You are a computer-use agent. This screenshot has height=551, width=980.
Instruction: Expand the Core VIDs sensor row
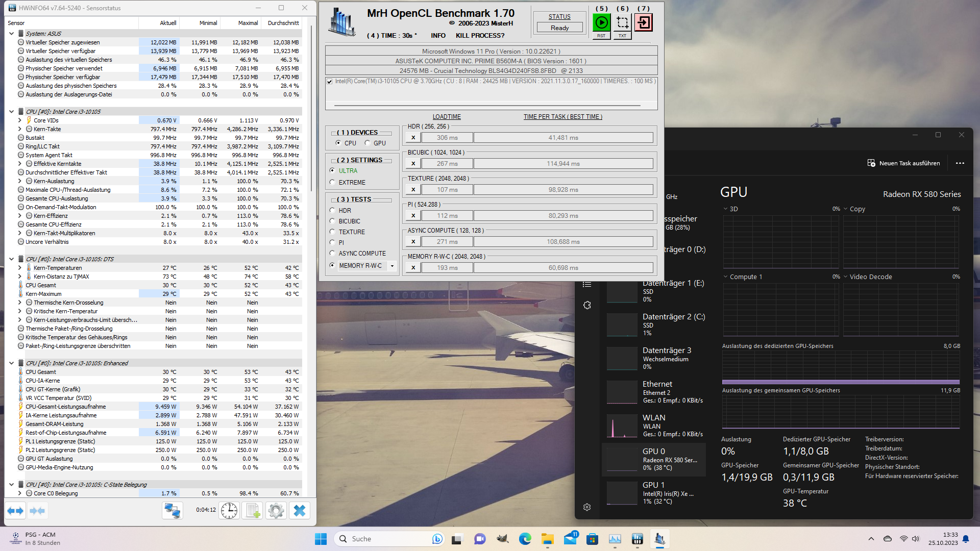pos(20,121)
